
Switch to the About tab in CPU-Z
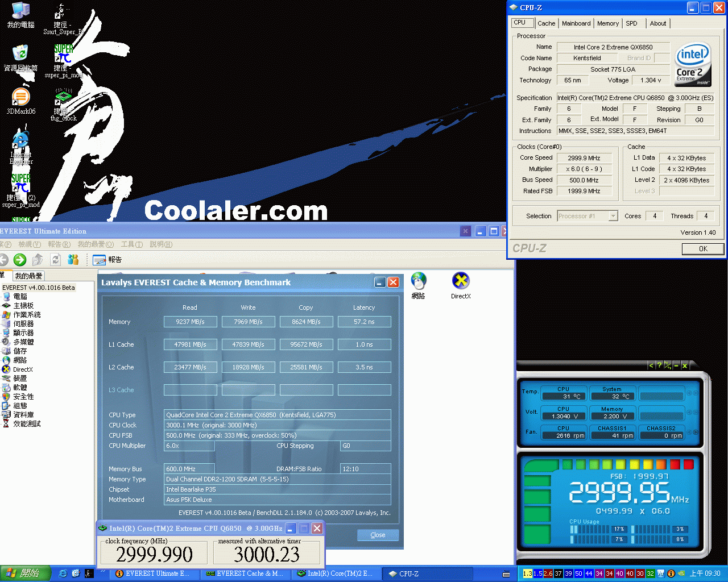point(658,23)
